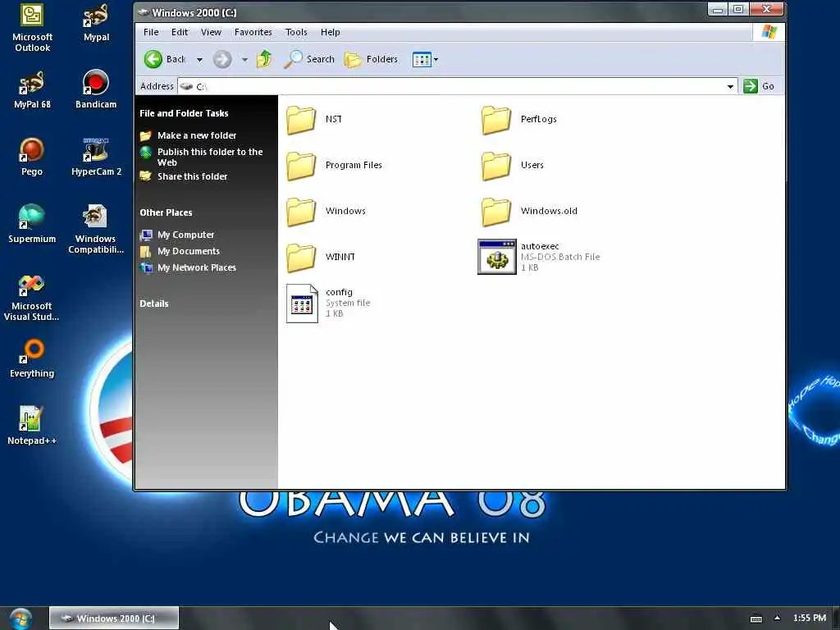Select the Windows folder icon
Image resolution: width=840 pixels, height=630 pixels.
point(301,212)
